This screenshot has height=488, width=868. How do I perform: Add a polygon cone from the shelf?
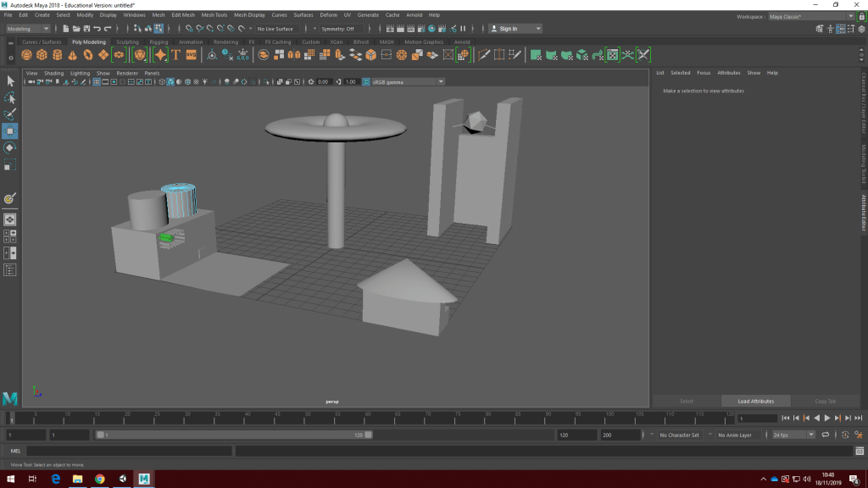click(73, 55)
